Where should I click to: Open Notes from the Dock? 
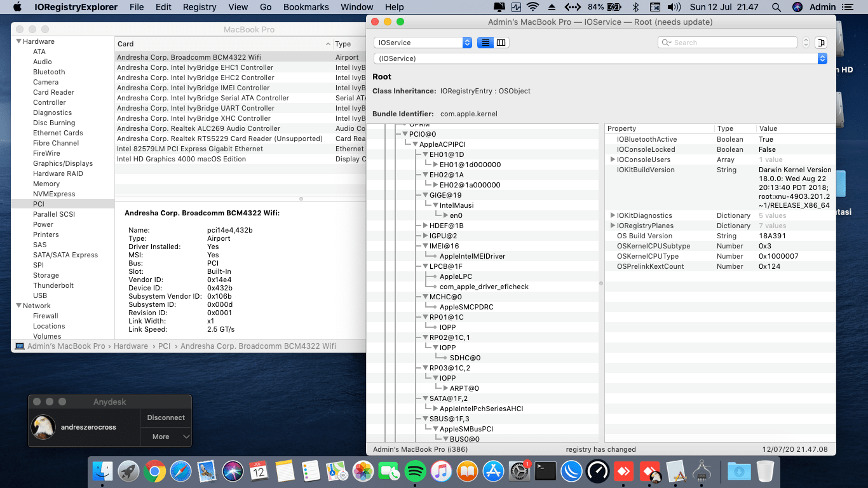coord(285,471)
